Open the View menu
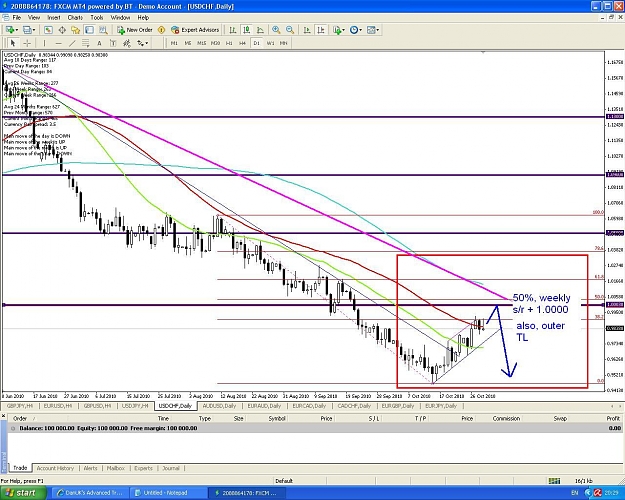Viewport: 625px width, 500px height. [x=34, y=18]
